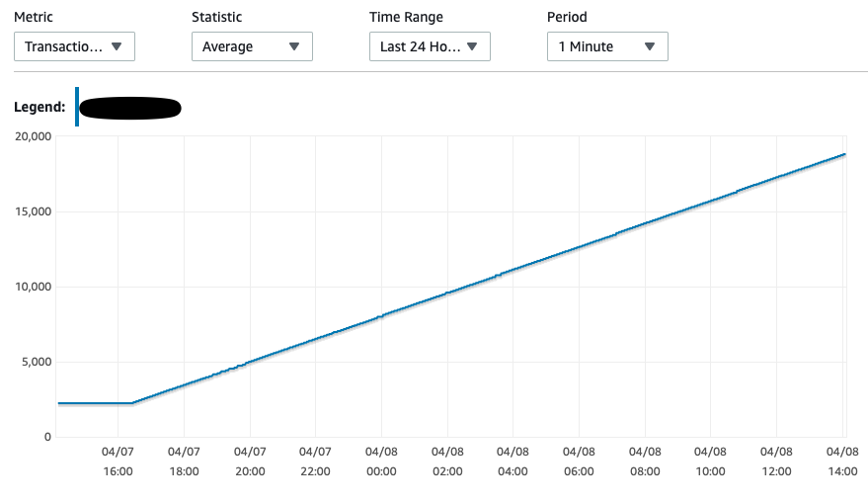This screenshot has height=503, width=868.
Task: Click the 5,000 y-axis label
Action: 36,362
